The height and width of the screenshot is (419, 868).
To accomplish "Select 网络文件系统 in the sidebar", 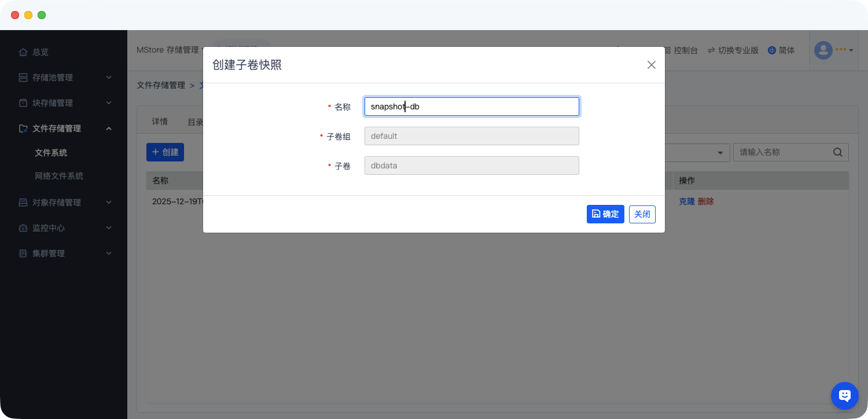I will click(59, 176).
